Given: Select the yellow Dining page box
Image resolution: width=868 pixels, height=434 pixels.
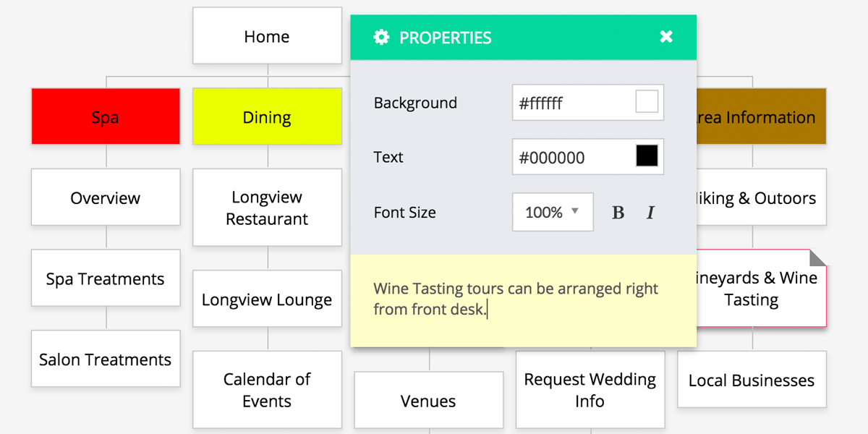Looking at the screenshot, I should (267, 116).
